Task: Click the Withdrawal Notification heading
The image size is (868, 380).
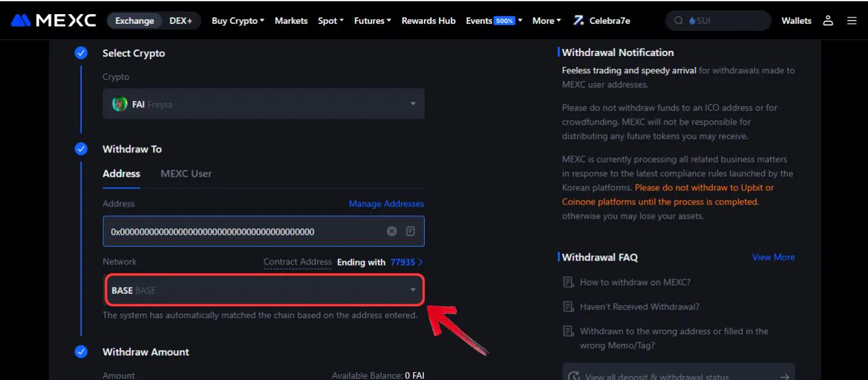Action: (618, 53)
